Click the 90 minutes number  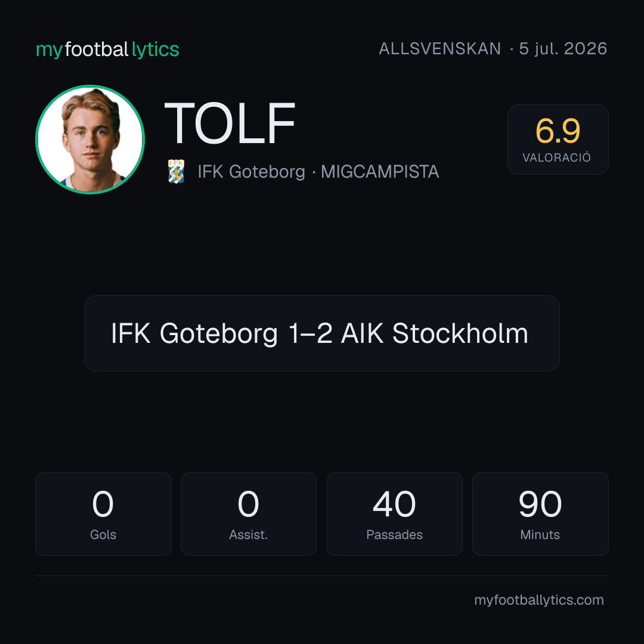[540, 504]
